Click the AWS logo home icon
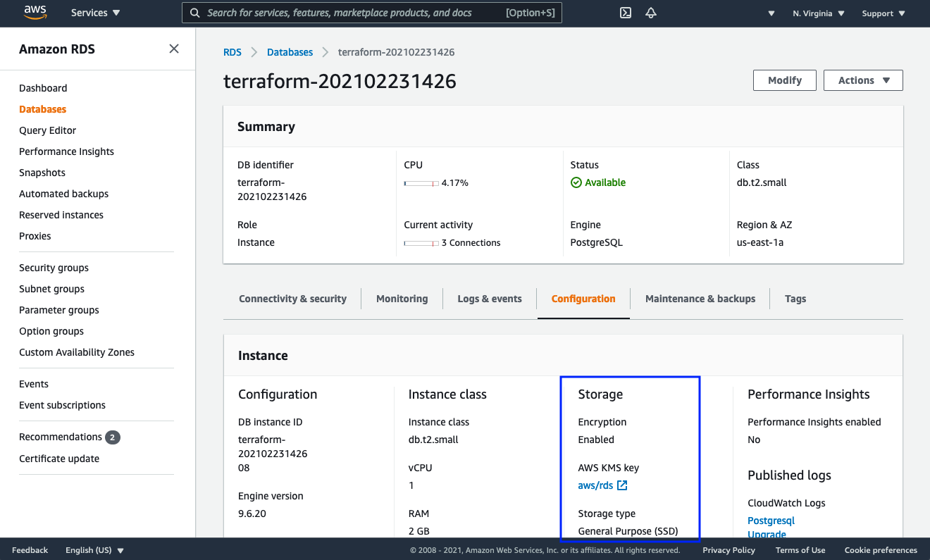 [35, 12]
